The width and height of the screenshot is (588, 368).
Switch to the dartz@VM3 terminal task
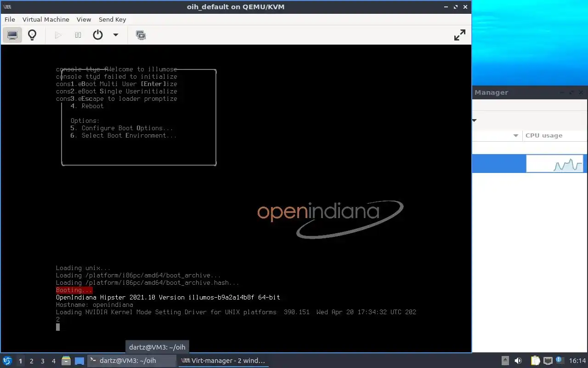coord(132,361)
